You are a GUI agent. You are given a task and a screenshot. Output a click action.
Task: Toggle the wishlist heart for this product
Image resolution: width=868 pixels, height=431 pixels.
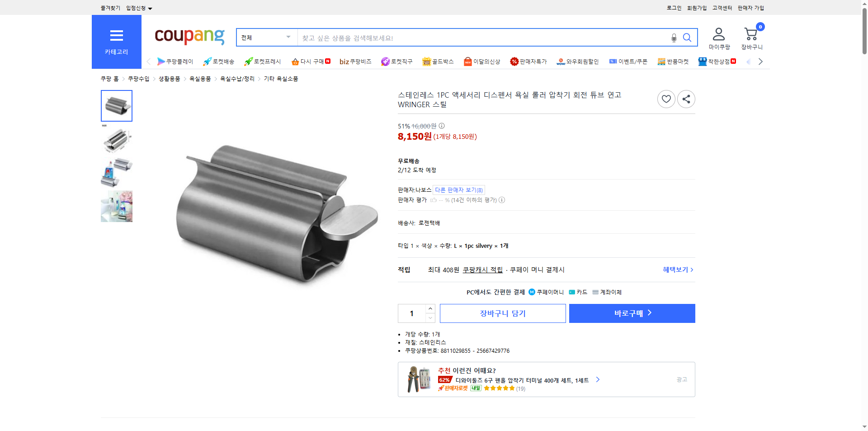click(666, 99)
